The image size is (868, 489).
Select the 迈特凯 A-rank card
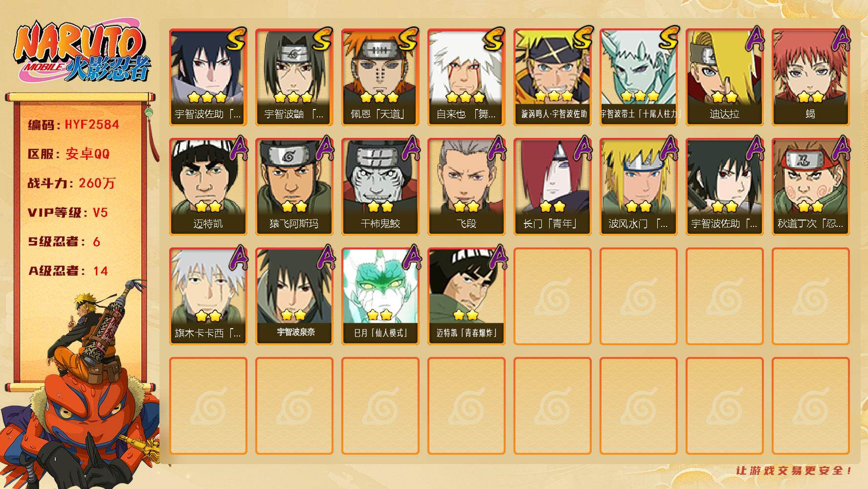coord(208,187)
